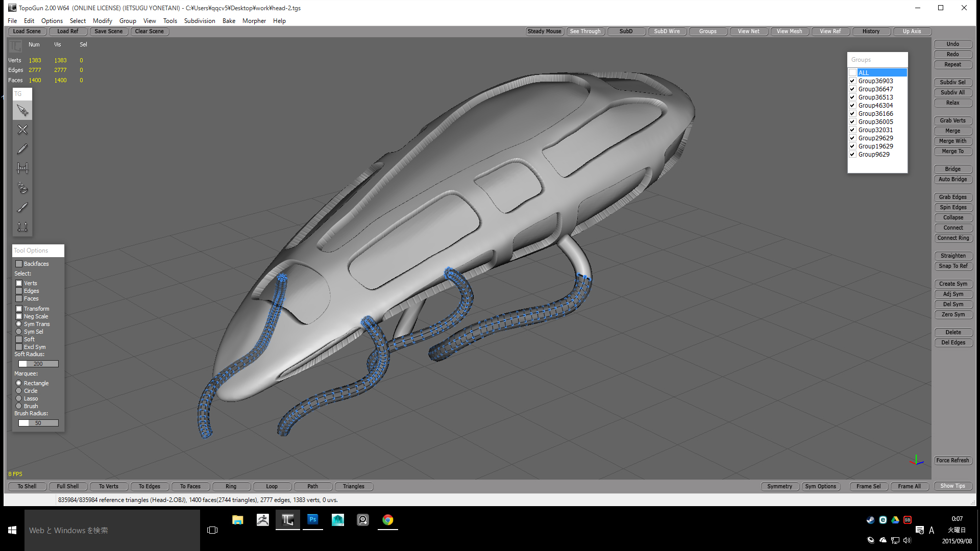Open the File menu
980x551 pixels.
(x=12, y=21)
